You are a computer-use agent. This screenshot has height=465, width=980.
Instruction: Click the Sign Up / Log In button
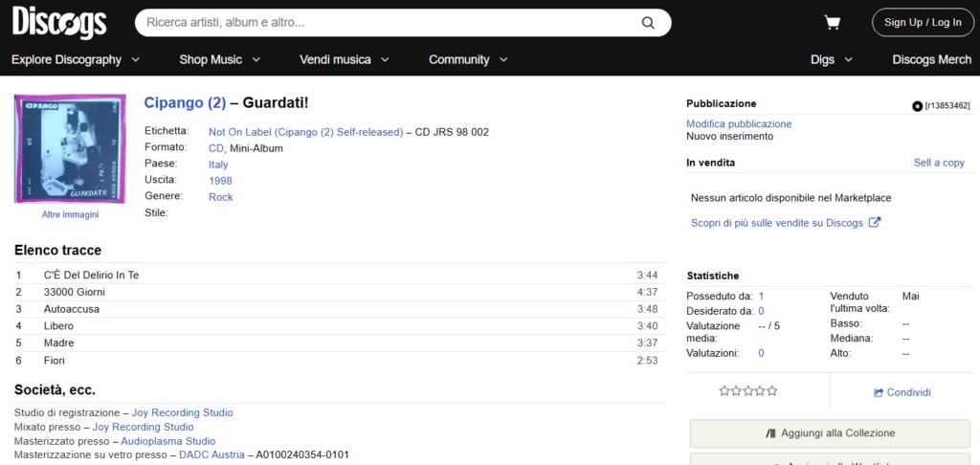(x=923, y=23)
